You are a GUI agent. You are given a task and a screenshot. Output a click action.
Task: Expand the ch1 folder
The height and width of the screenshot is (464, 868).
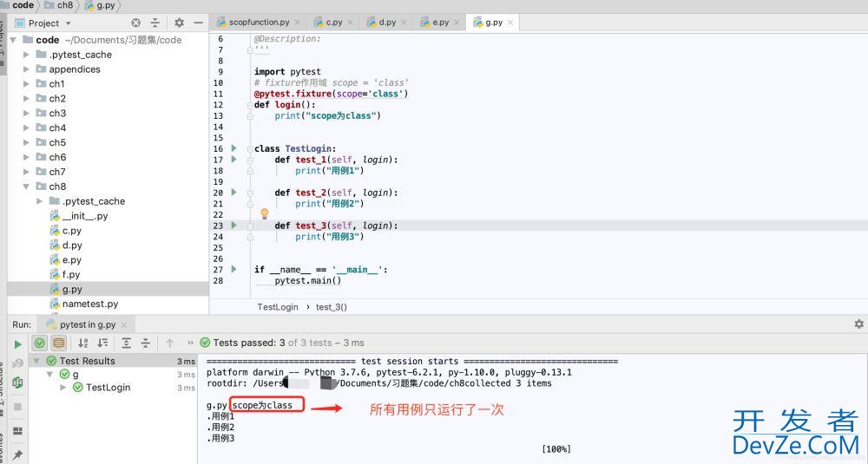(26, 84)
